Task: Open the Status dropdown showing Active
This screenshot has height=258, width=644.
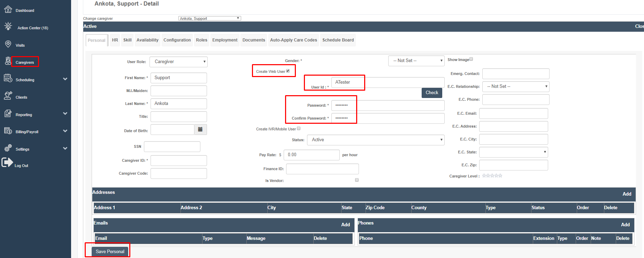Action: (x=376, y=140)
